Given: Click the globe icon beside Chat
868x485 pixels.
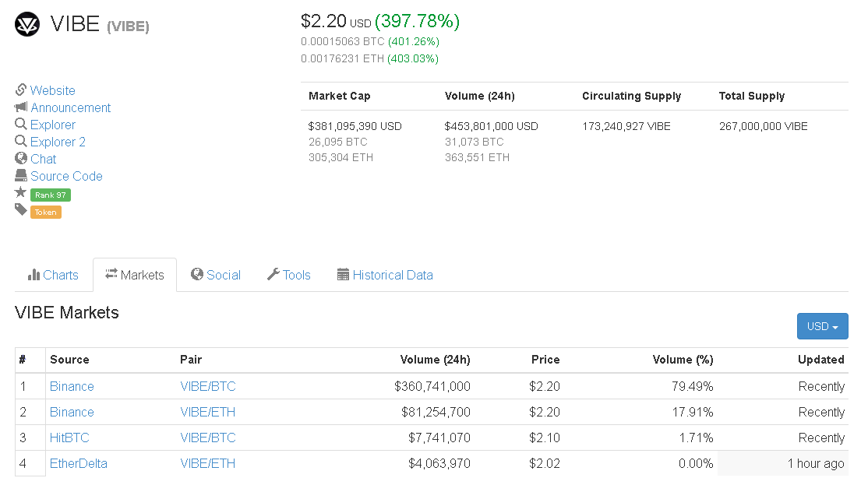Looking at the screenshot, I should click(21, 159).
